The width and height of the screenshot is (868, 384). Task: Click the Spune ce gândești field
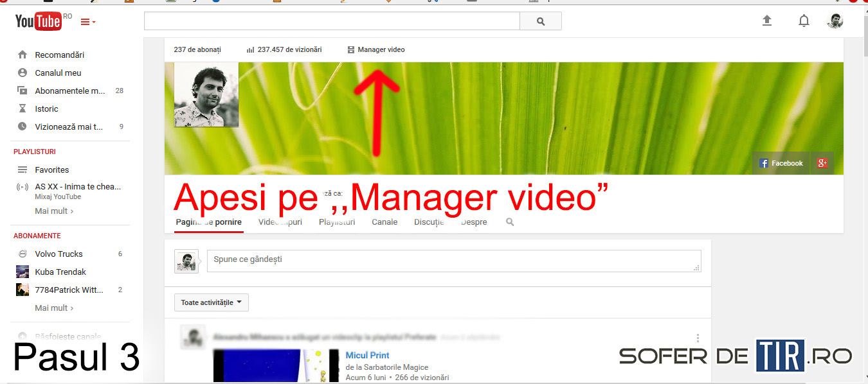[453, 261]
